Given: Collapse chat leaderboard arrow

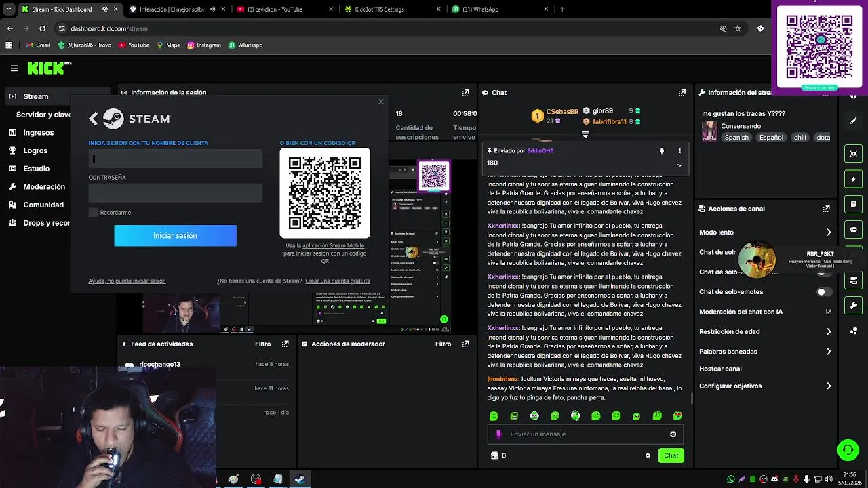Looking at the screenshot, I should click(585, 134).
